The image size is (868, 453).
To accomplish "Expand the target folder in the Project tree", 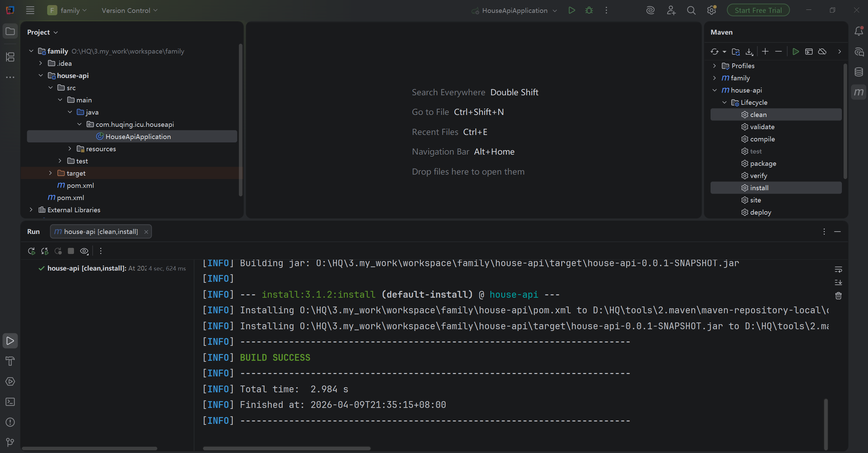I will pyautogui.click(x=50, y=173).
